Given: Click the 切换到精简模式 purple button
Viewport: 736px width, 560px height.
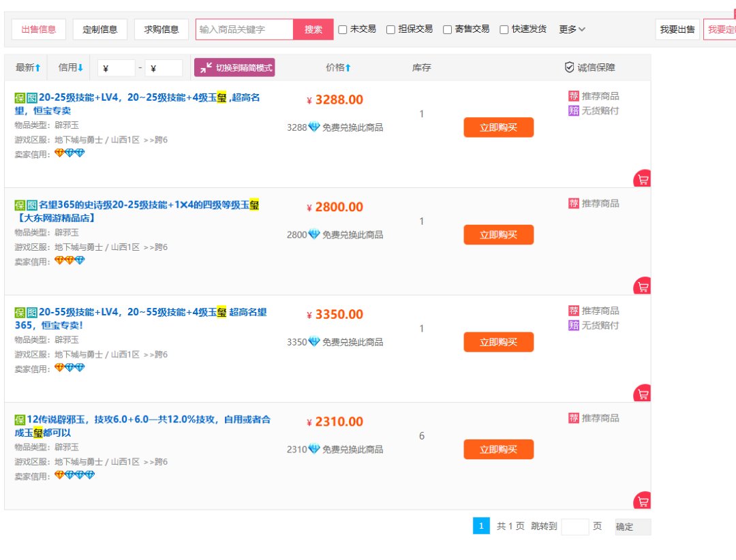Looking at the screenshot, I should pos(234,67).
